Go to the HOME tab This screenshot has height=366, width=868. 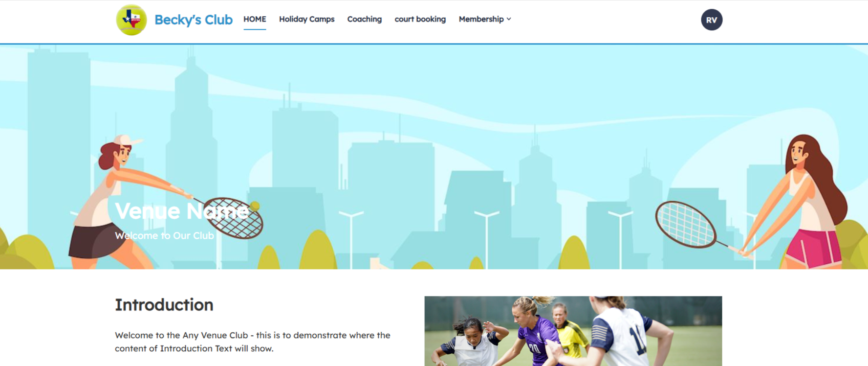tap(255, 19)
